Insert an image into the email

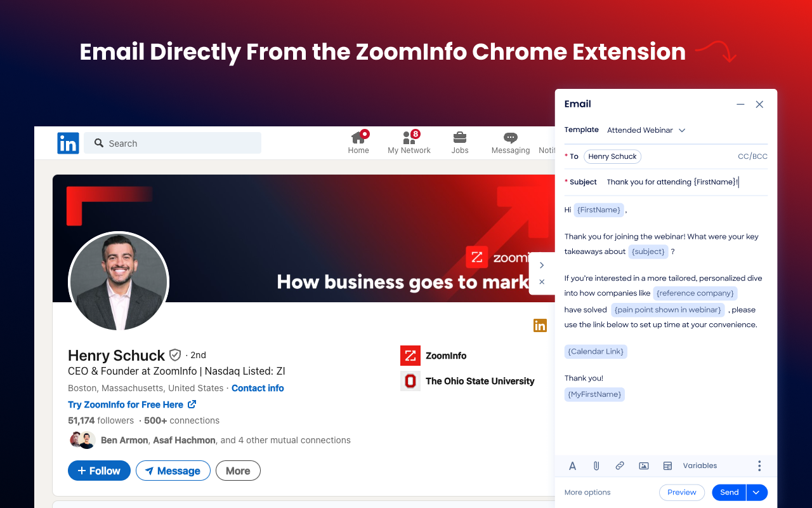click(x=643, y=465)
